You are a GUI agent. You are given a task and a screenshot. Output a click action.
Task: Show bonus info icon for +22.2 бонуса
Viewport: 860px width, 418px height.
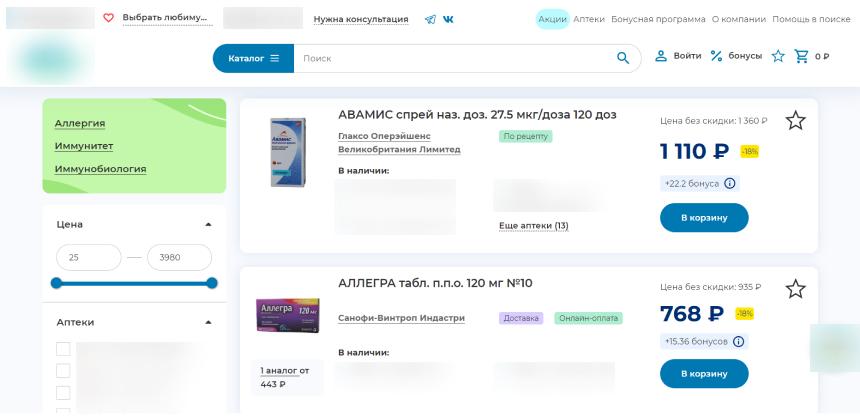coord(729,183)
